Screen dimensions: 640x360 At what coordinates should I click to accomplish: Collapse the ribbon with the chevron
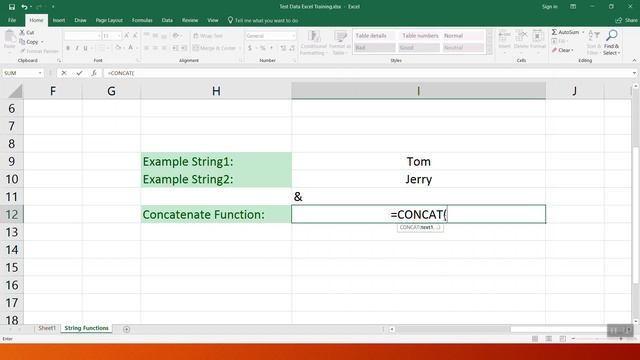click(634, 60)
